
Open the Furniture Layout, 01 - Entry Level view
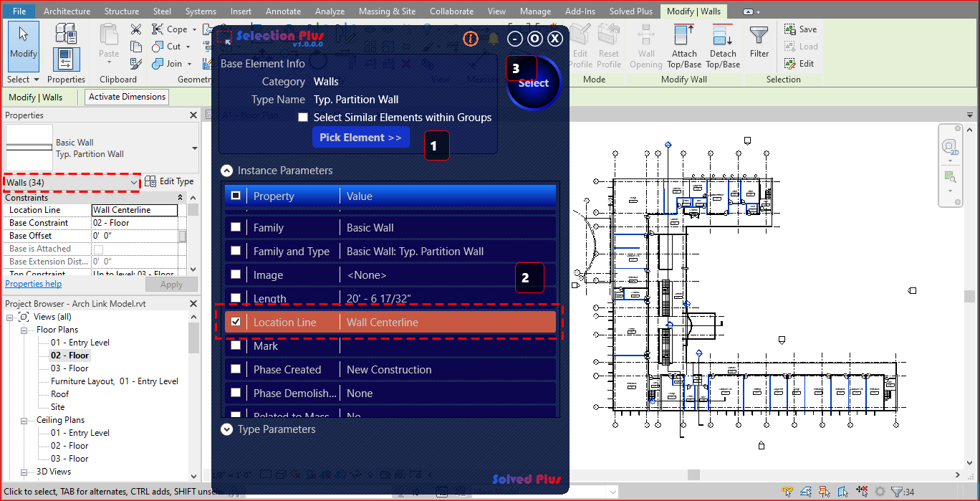[x=115, y=381]
